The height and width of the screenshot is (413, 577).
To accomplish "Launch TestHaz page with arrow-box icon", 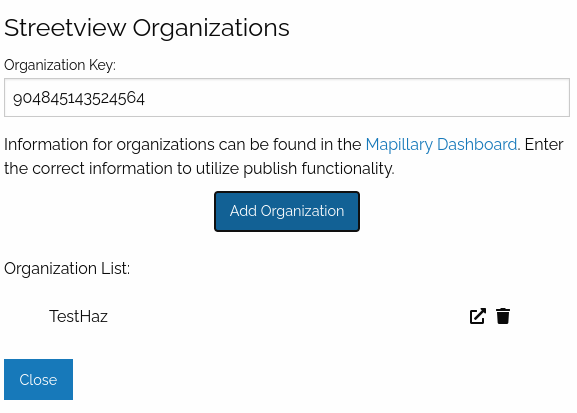I will coord(478,316).
